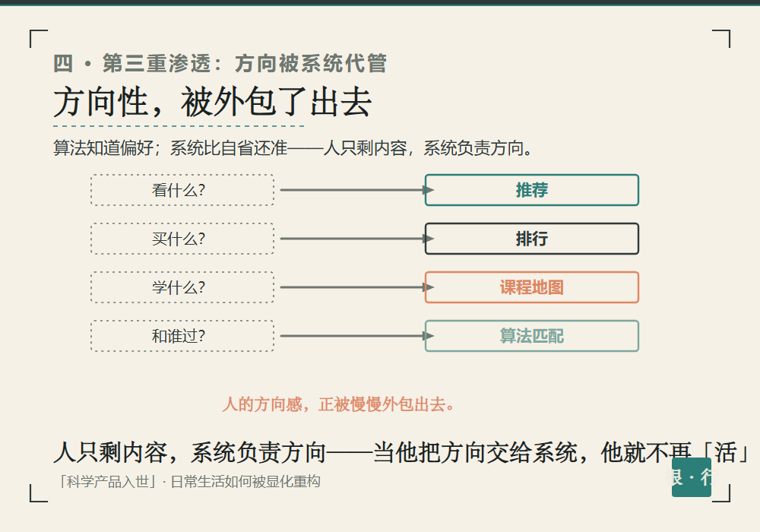Click the teal square badge overlapping the bottom sentence

[691, 477]
